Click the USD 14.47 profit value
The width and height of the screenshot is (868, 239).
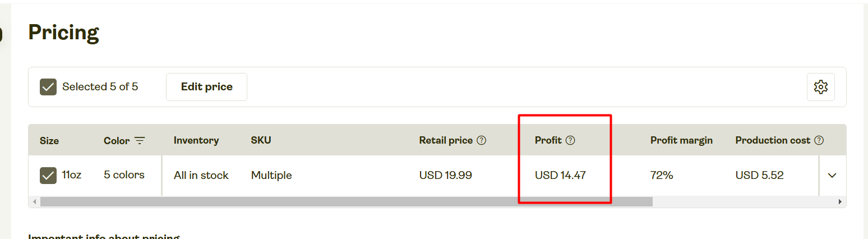560,176
